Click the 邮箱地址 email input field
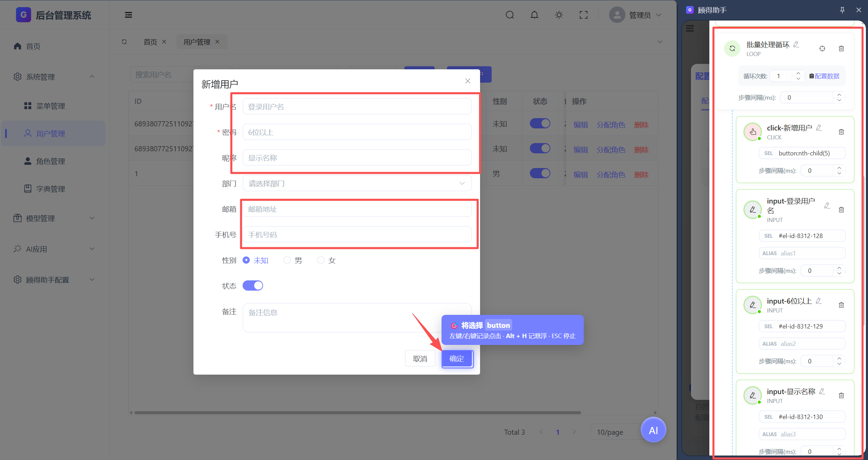Screen dimensions: 868x460 (x=357, y=209)
